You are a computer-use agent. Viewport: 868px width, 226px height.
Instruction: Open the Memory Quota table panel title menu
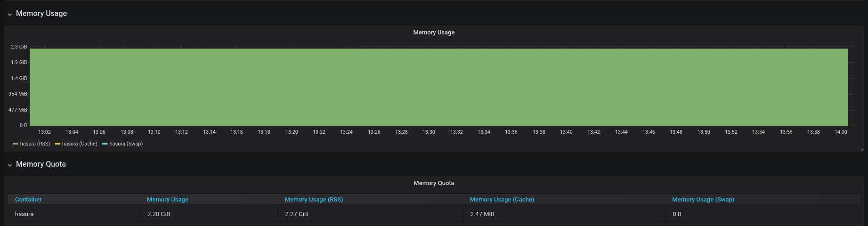(x=434, y=183)
